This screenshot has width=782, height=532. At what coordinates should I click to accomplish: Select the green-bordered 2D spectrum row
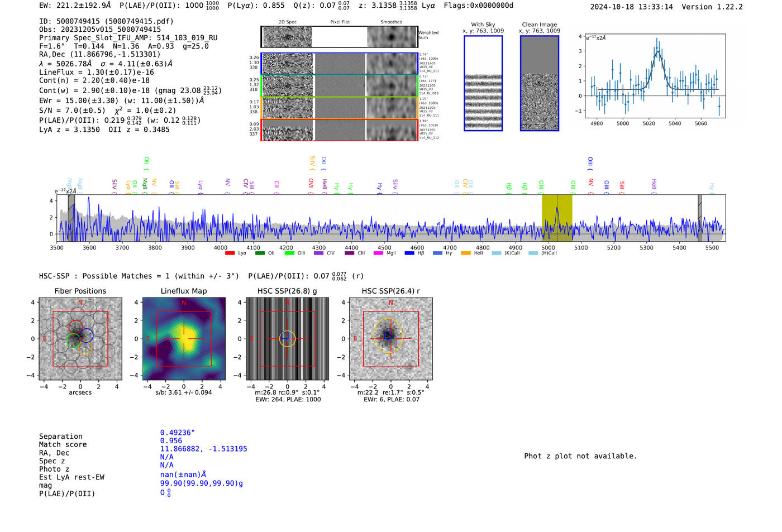tap(340, 86)
